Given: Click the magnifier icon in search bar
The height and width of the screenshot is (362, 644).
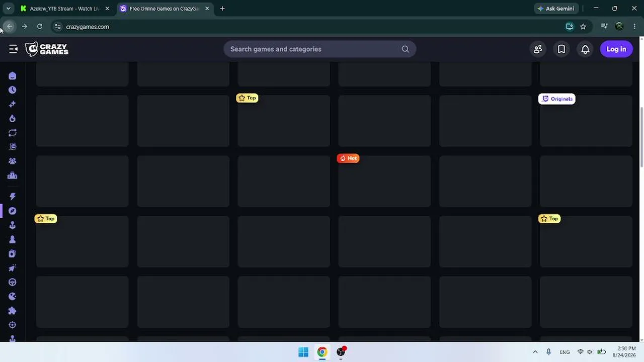Looking at the screenshot, I should click(x=405, y=49).
